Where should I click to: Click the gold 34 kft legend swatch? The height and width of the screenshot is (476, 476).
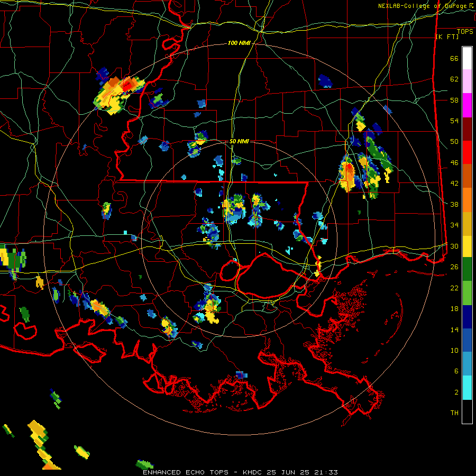pyautogui.click(x=467, y=224)
